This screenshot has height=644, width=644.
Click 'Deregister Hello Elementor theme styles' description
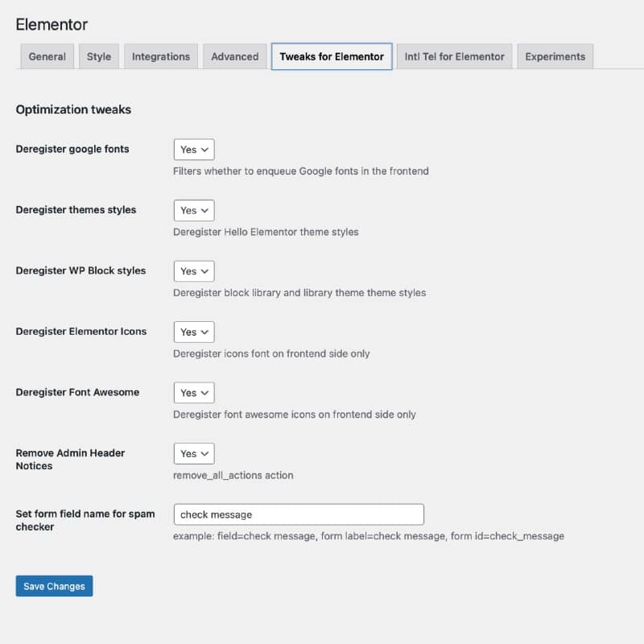266,232
